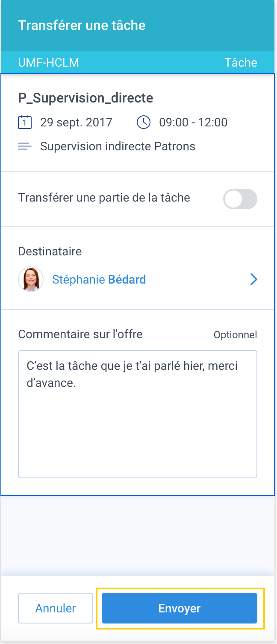Open recipient chooser with the right chevron
Viewport: 277px width, 644px height.
point(254,280)
